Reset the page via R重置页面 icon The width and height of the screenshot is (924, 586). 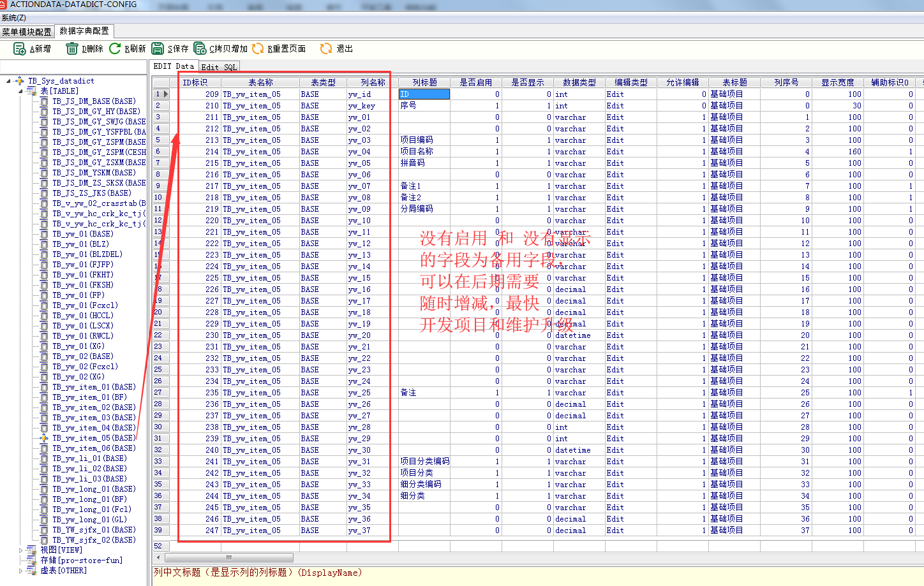(x=258, y=48)
